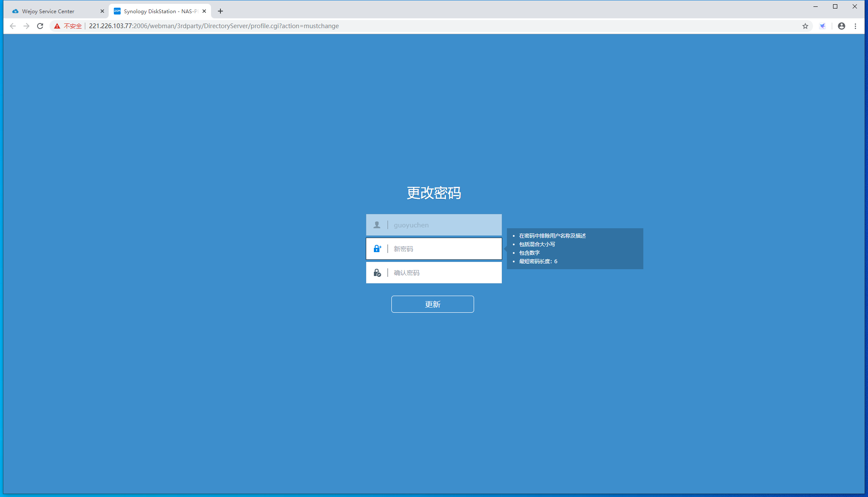Reload the page with refresh icon
Screen dimensions: 868x497
tap(40, 26)
